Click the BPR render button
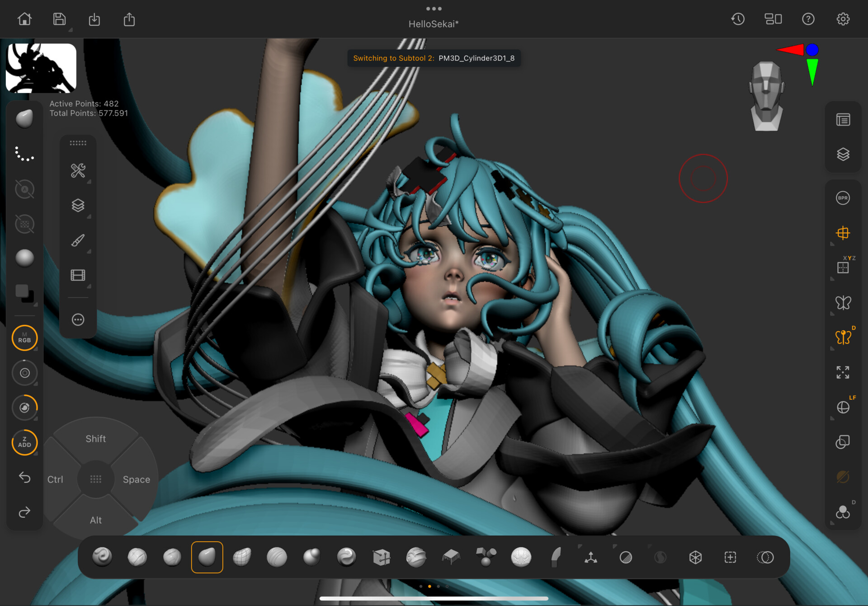Viewport: 868px width, 606px height. pos(843,198)
